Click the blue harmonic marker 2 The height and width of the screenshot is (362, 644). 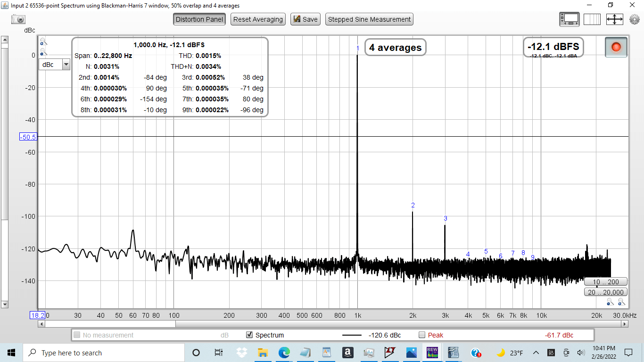pyautogui.click(x=413, y=205)
